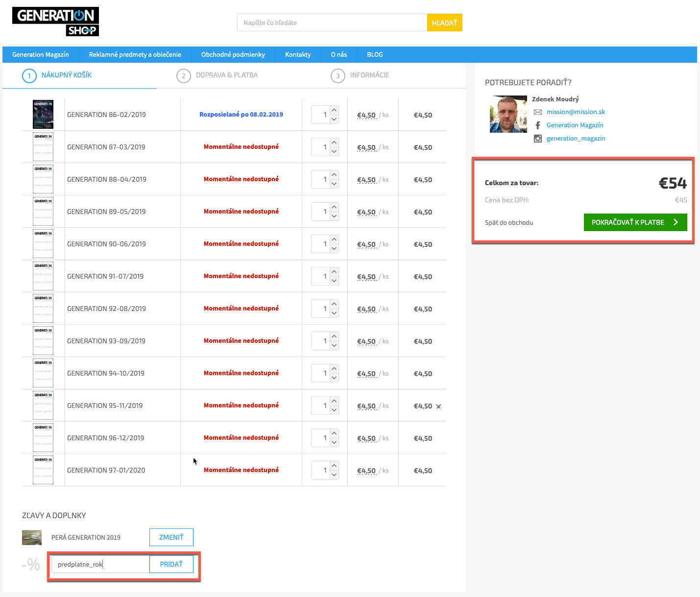Decrease quantity of GENERATION 89-05/2019
700x597 pixels.
coord(334,216)
